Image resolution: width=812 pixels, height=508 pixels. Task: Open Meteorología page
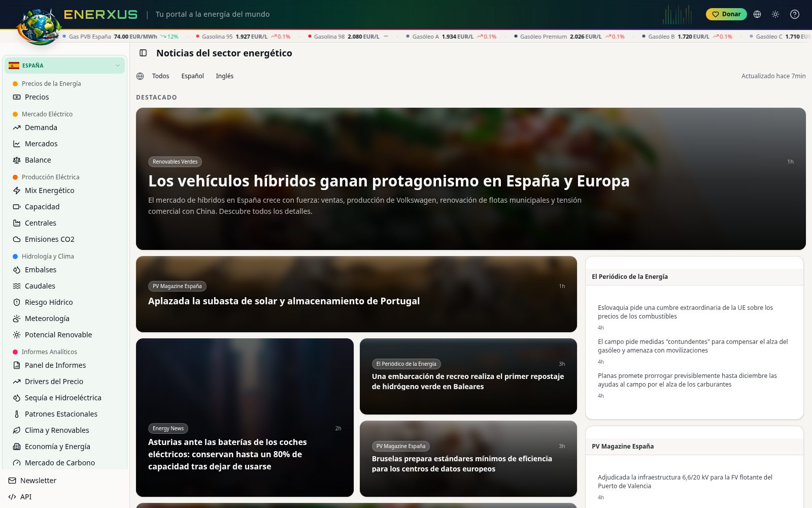coord(64,319)
